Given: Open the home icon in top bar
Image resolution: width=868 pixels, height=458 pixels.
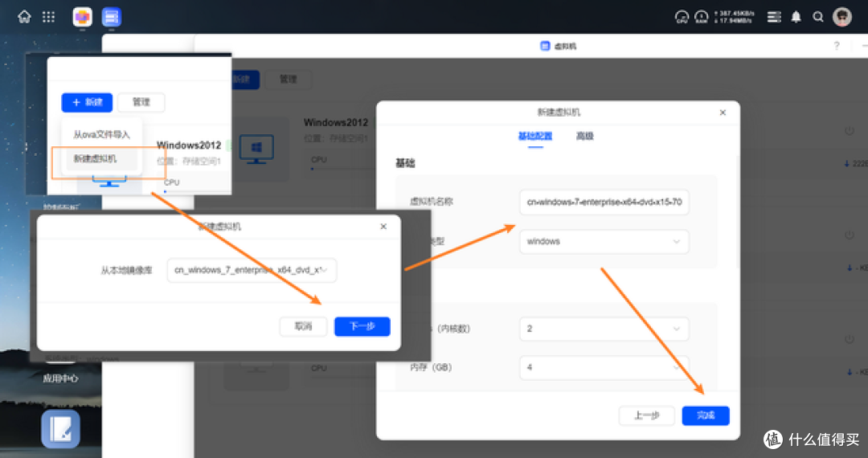Looking at the screenshot, I should pyautogui.click(x=24, y=17).
